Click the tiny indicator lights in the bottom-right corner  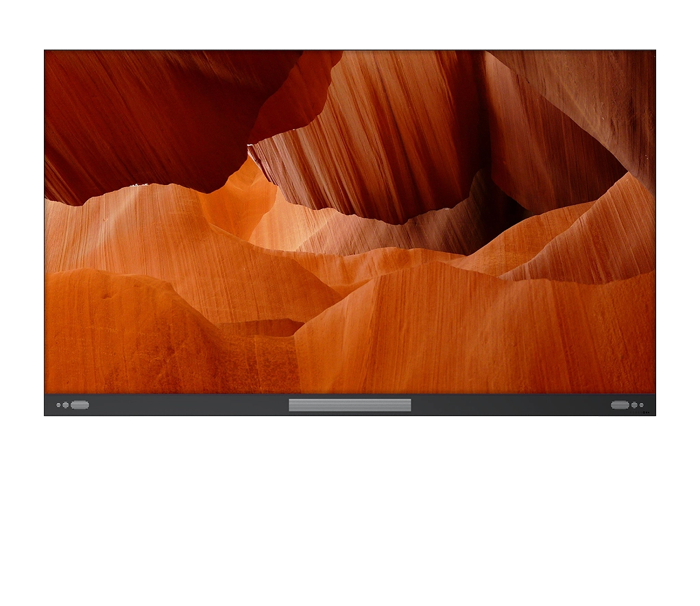coord(646,413)
